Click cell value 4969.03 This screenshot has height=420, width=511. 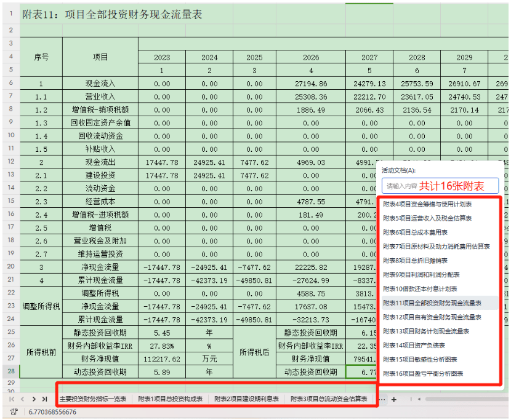click(311, 162)
